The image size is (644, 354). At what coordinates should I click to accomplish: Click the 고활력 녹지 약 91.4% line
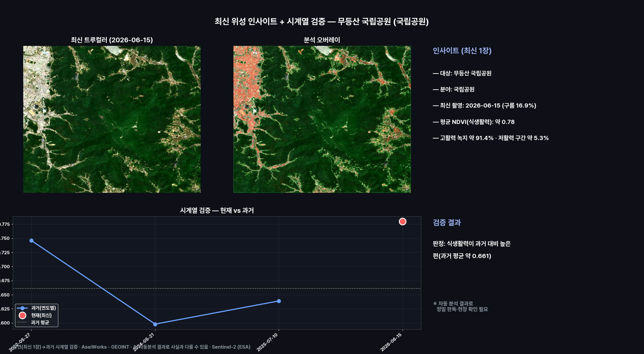coord(491,138)
